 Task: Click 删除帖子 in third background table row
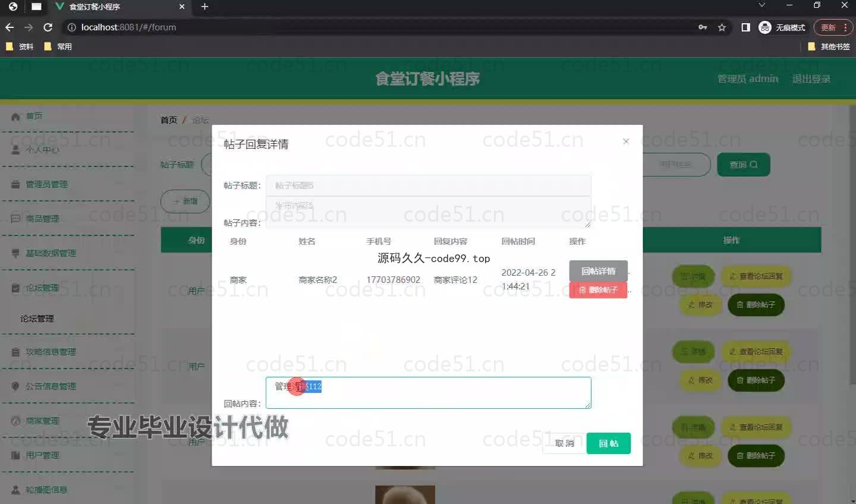pos(756,456)
